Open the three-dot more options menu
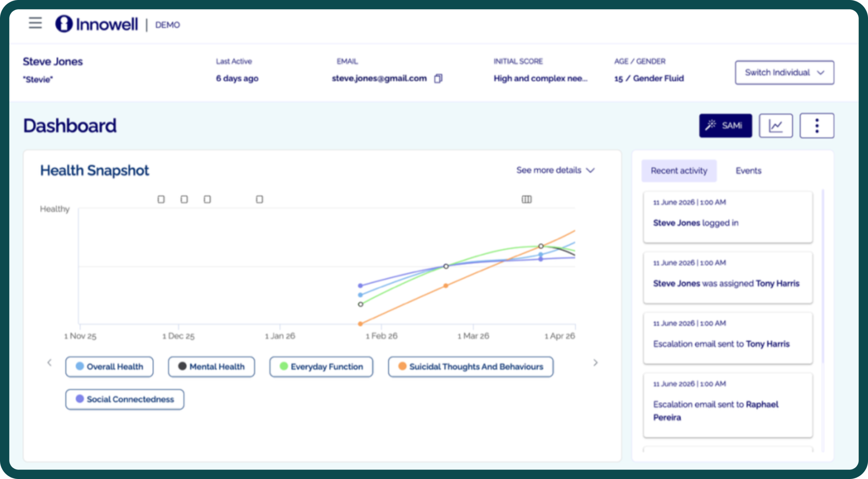The height and width of the screenshot is (479, 868). pos(817,126)
